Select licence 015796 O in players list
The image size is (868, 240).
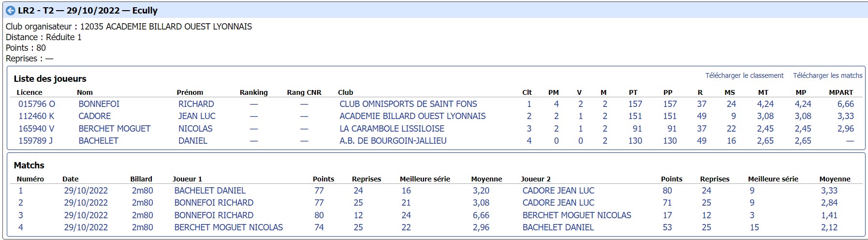click(37, 104)
